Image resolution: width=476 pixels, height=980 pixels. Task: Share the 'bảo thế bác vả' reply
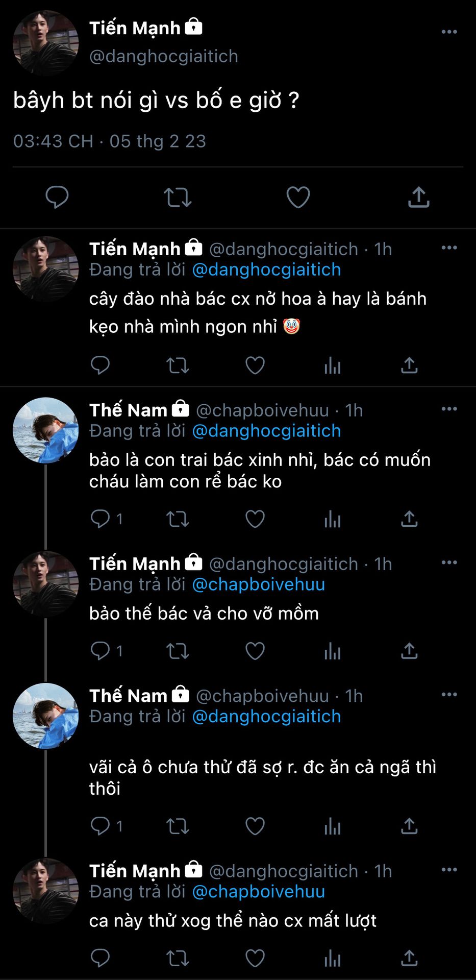[x=409, y=651]
